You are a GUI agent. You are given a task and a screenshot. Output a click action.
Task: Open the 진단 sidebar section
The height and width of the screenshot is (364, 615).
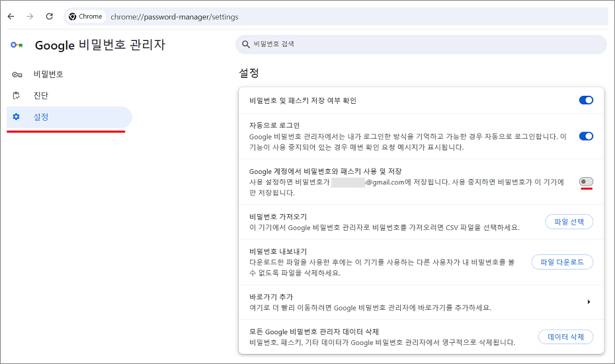pos(69,96)
